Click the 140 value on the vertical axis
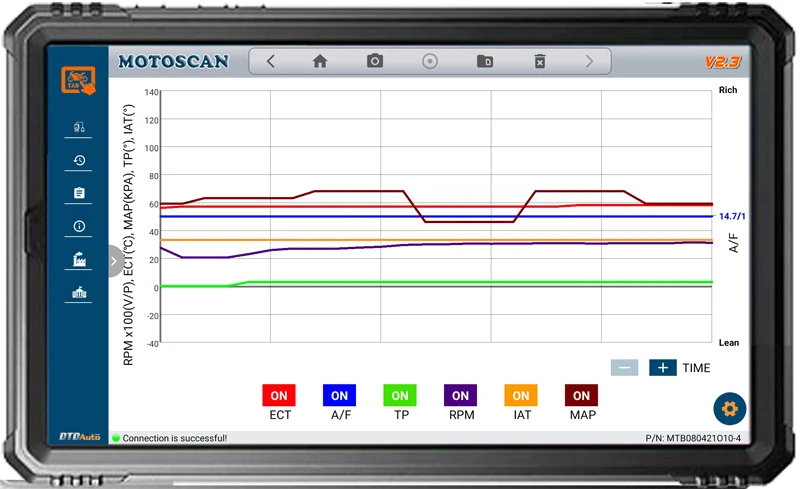Viewport: 800px width, 489px height. click(152, 92)
